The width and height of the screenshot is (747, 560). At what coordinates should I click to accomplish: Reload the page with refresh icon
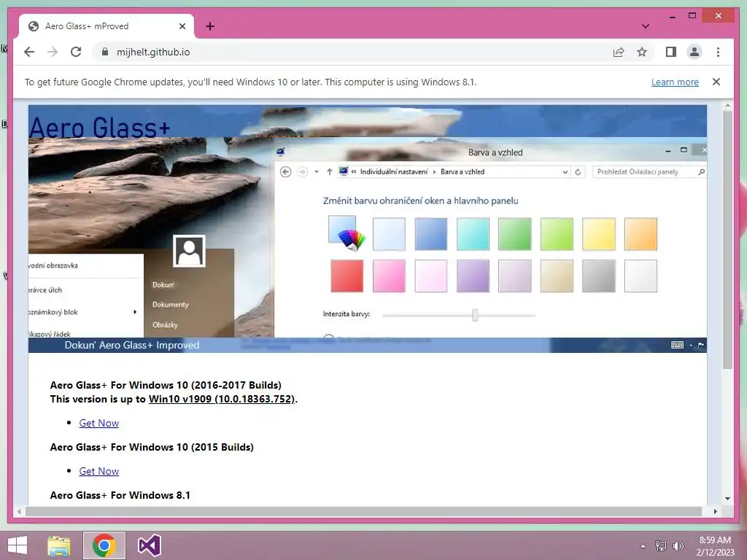(76, 52)
